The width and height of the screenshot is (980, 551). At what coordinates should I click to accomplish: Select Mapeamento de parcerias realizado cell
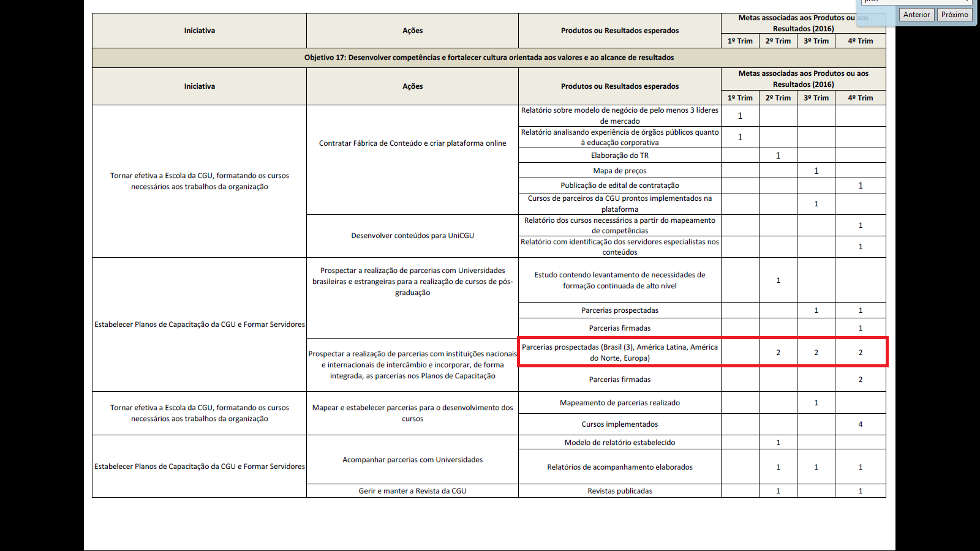click(x=619, y=403)
